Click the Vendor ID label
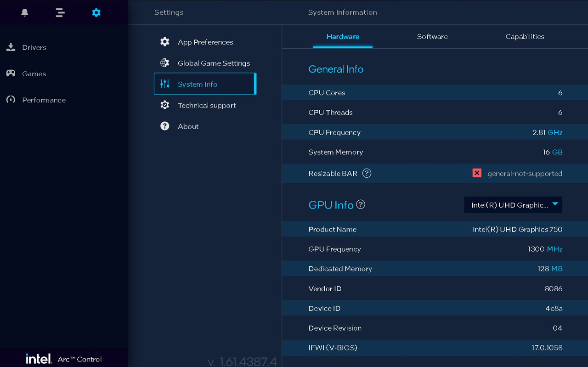Viewport: 588px width, 367px height. 325,288
